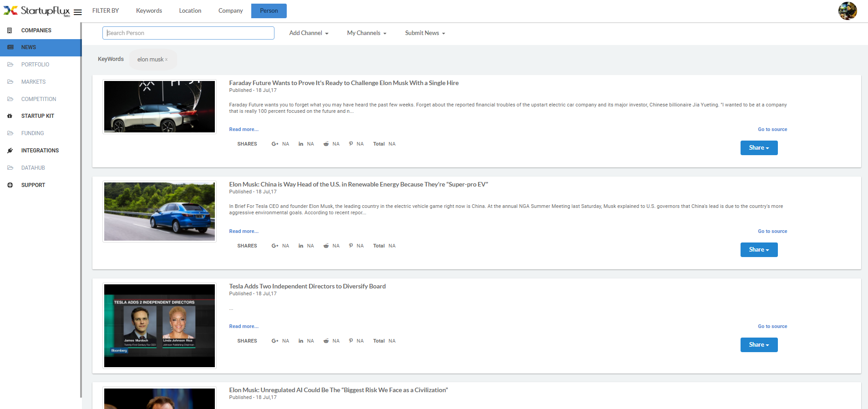Open the Submit News dropdown
Viewport: 868px width, 409px height.
click(425, 33)
